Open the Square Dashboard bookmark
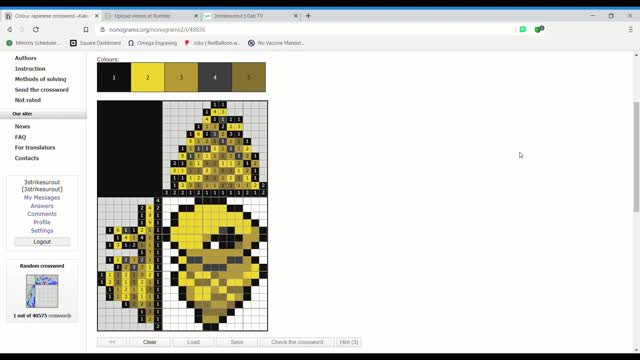 (96, 43)
